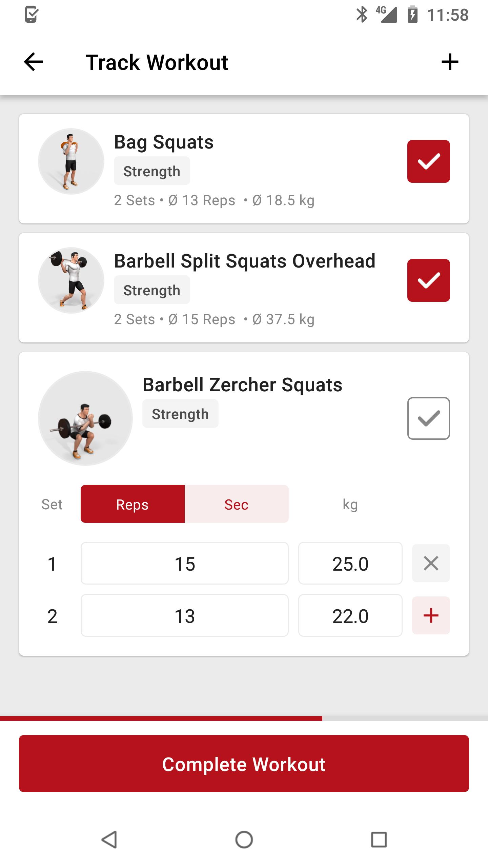Screen dimensions: 488x868
Task: Remove set 1 using the X icon
Action: pos(431,564)
